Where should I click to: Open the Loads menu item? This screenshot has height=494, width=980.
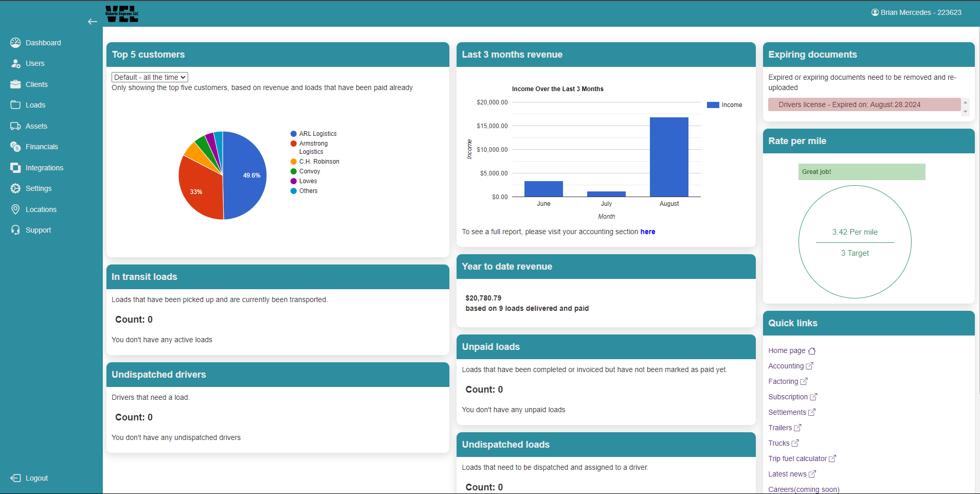click(x=35, y=105)
